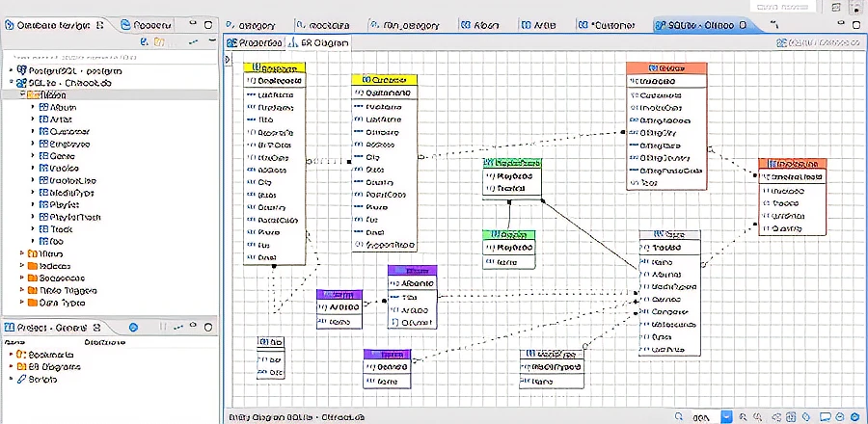Click the diagram palette toggle arrow
Viewport: 868px width, 424px height.
(228, 60)
